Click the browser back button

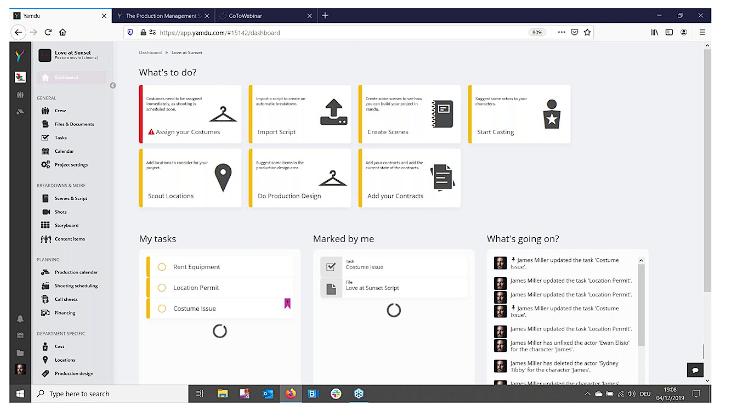tap(18, 33)
